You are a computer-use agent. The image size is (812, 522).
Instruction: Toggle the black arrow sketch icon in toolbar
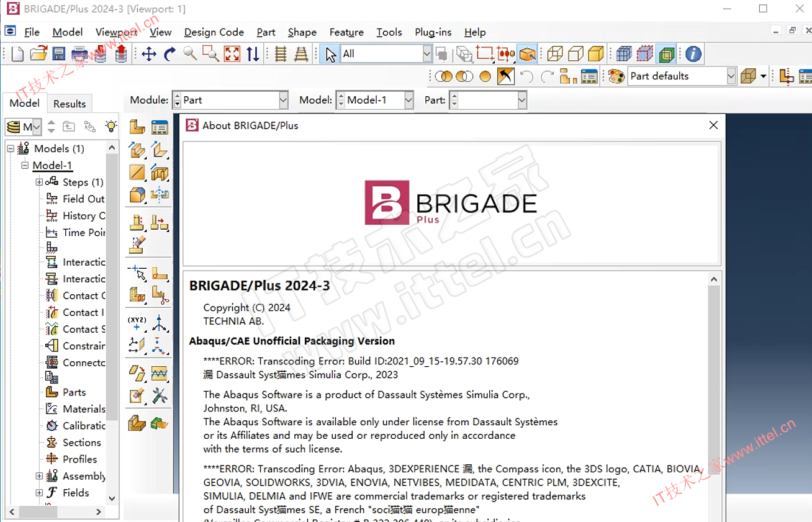[x=506, y=76]
